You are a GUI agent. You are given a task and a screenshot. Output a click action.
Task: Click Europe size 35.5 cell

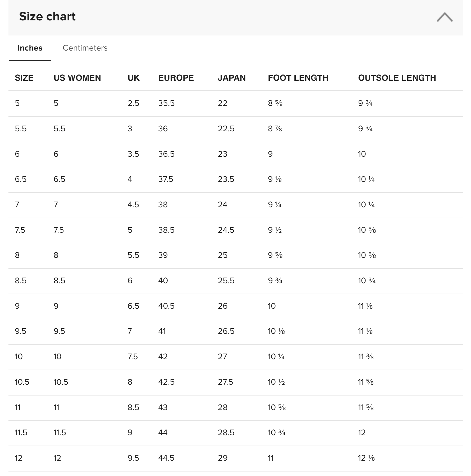tap(166, 103)
